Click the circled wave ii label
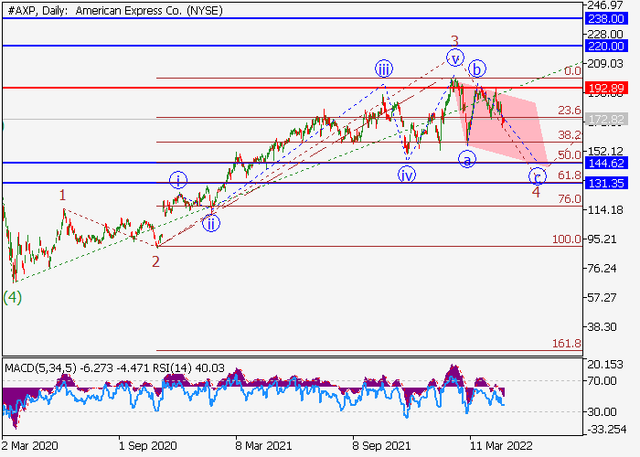640x457 pixels. 211,223
